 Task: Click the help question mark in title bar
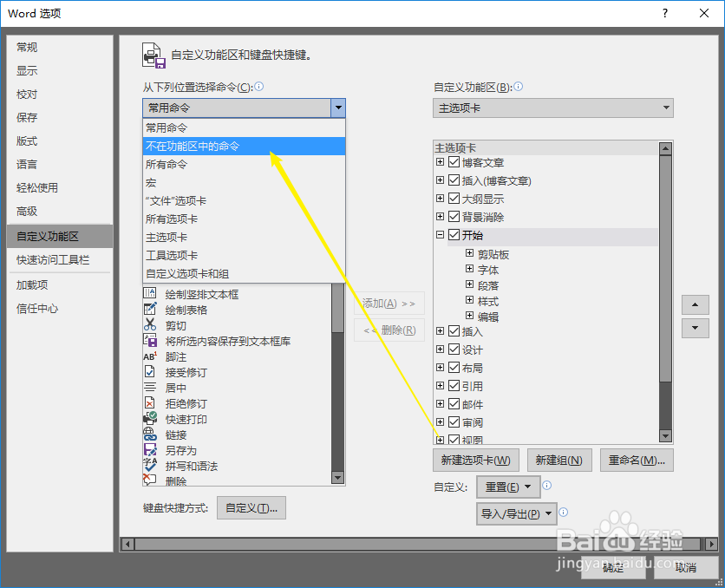click(665, 13)
